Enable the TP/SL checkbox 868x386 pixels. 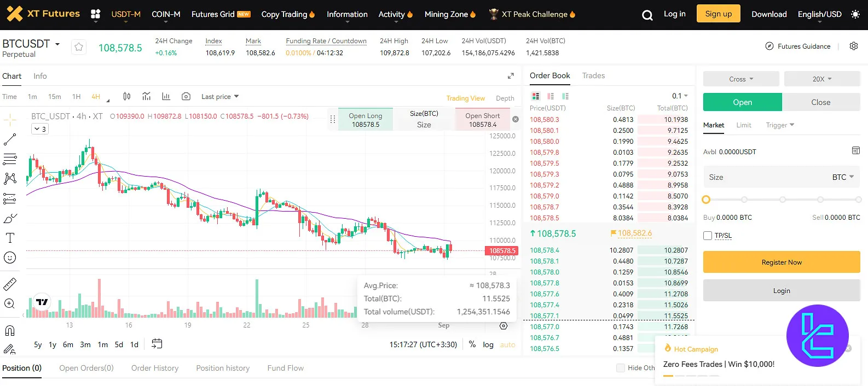pos(708,236)
